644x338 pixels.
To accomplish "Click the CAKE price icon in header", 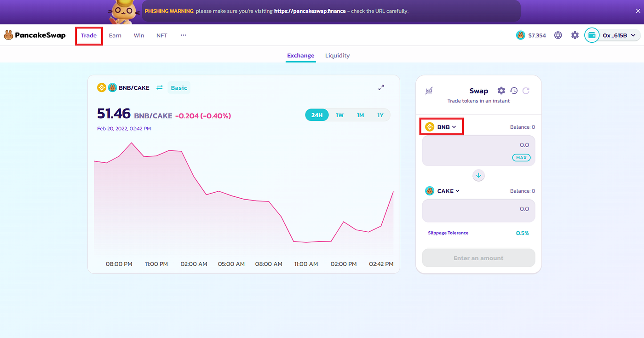I will coord(521,35).
